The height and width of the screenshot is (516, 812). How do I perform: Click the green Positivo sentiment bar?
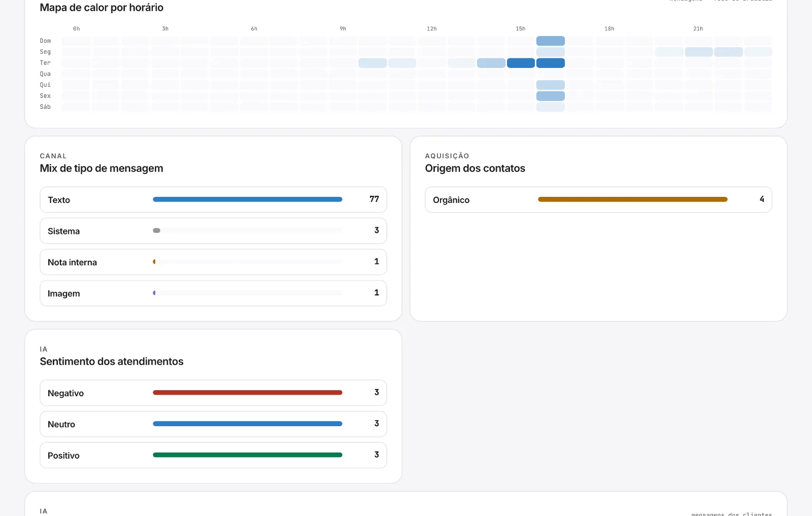[x=248, y=455]
